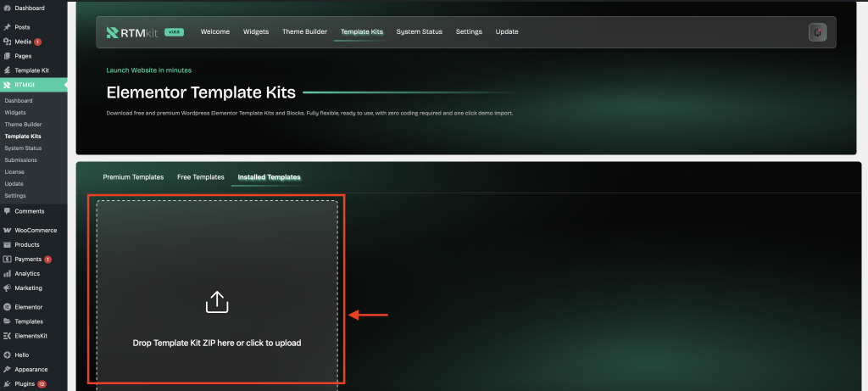Viewport: 868px width, 391px height.
Task: Click the Plugins update count badge
Action: pos(42,384)
